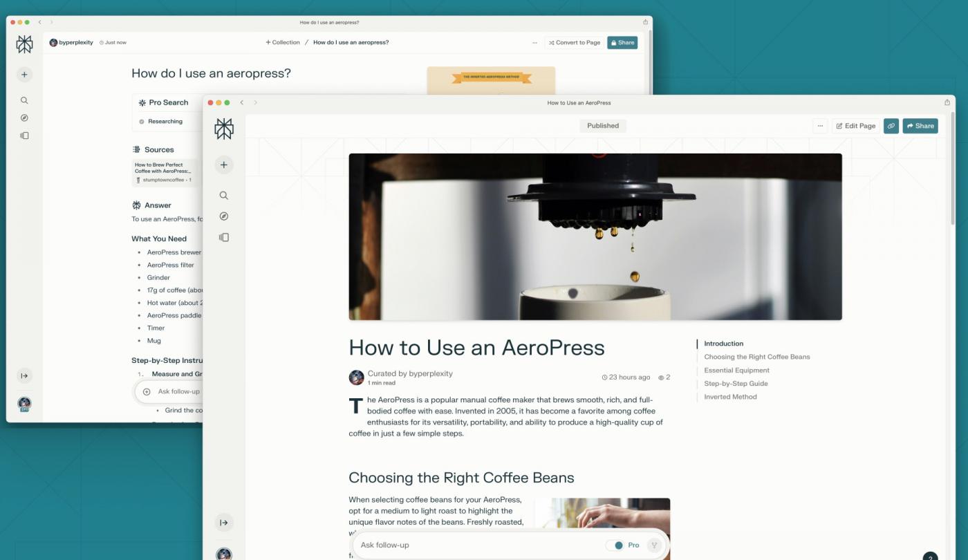
Task: Click the attach plus icon in back window follow-up
Action: click(x=147, y=391)
